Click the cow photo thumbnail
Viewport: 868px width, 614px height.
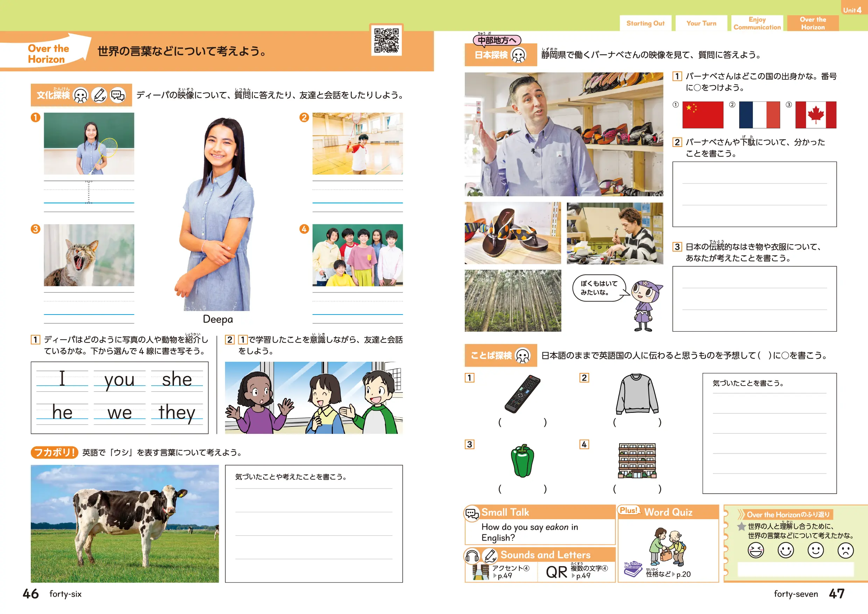click(x=125, y=524)
